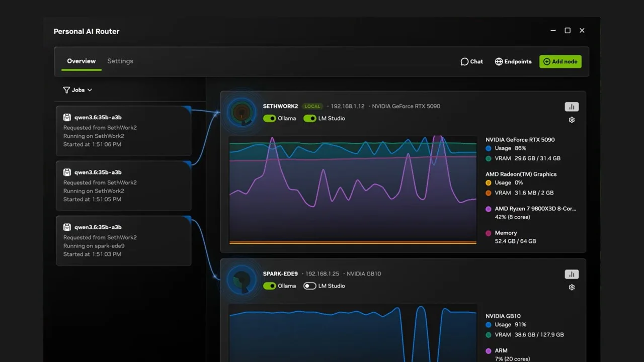Viewport: 644px width, 362px height.
Task: Click IP address 192.168.1.25
Action: [323, 274]
